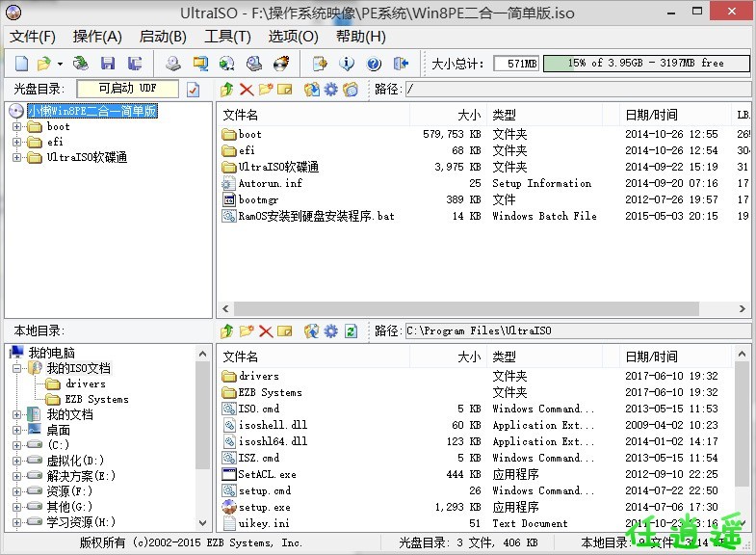Image resolution: width=756 pixels, height=555 pixels.
Task: Expand the 虚拟化(D:) drive node
Action: click(17, 461)
